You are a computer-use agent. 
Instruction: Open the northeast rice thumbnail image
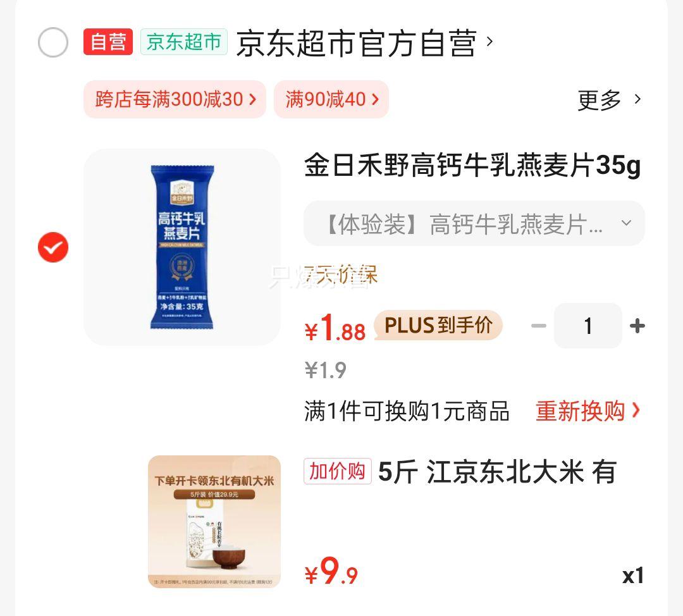tap(214, 522)
